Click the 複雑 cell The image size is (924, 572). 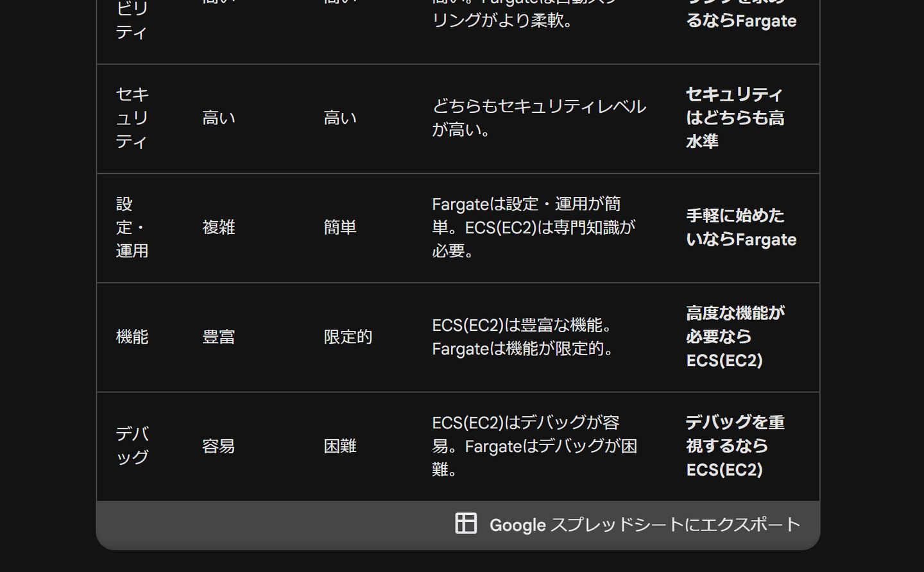click(219, 228)
